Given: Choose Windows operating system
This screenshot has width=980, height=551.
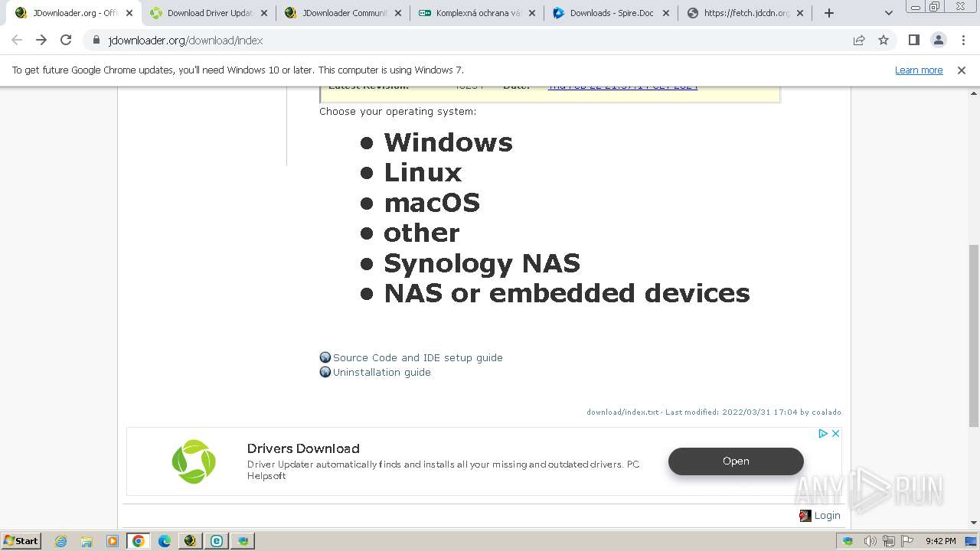Looking at the screenshot, I should [448, 142].
